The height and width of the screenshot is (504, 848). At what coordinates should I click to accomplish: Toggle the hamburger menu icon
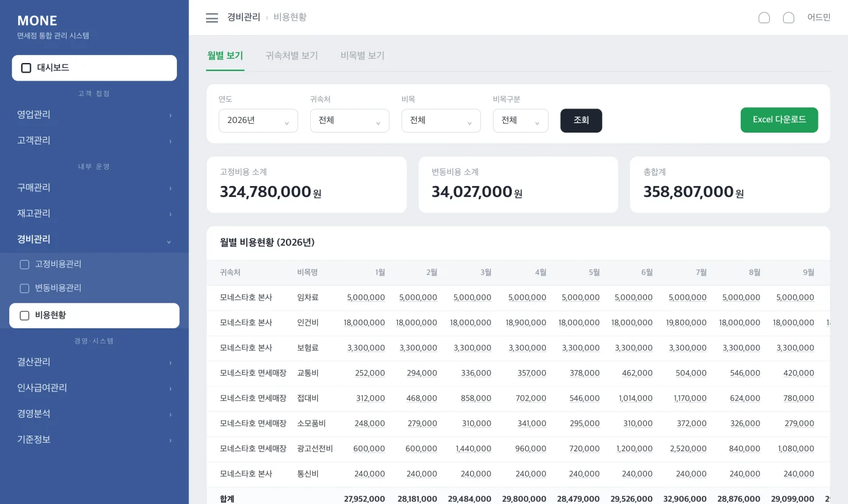pyautogui.click(x=211, y=18)
